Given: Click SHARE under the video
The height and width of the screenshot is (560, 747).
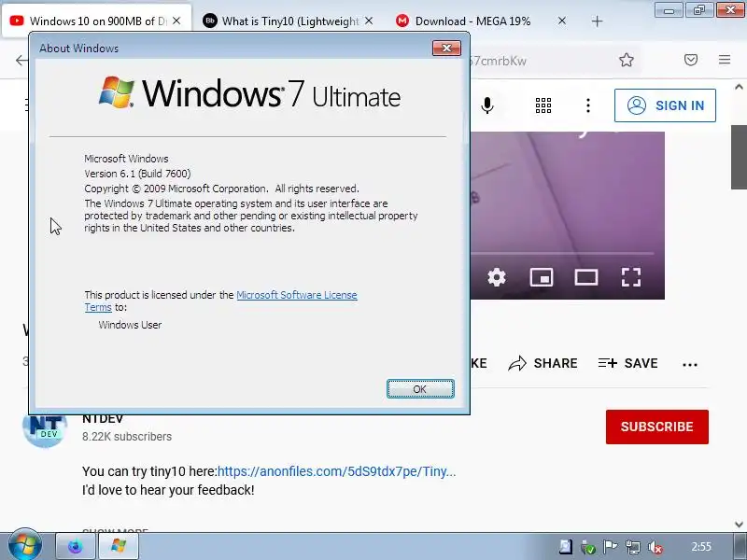Looking at the screenshot, I should [543, 363].
